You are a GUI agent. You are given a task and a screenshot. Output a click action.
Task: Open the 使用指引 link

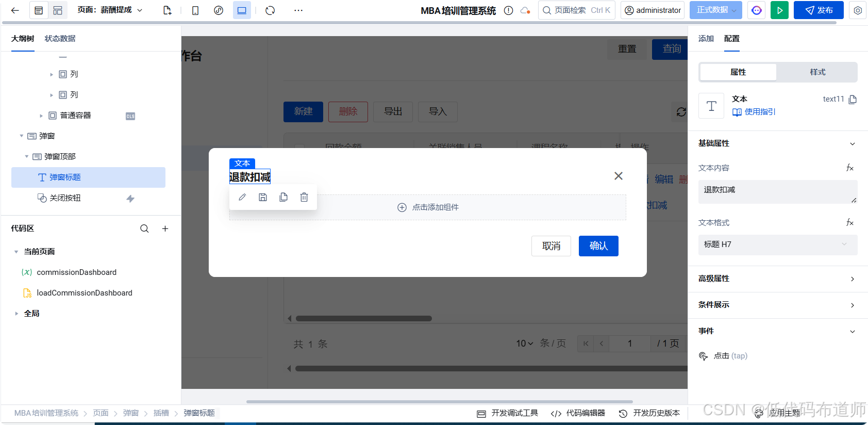click(x=754, y=112)
